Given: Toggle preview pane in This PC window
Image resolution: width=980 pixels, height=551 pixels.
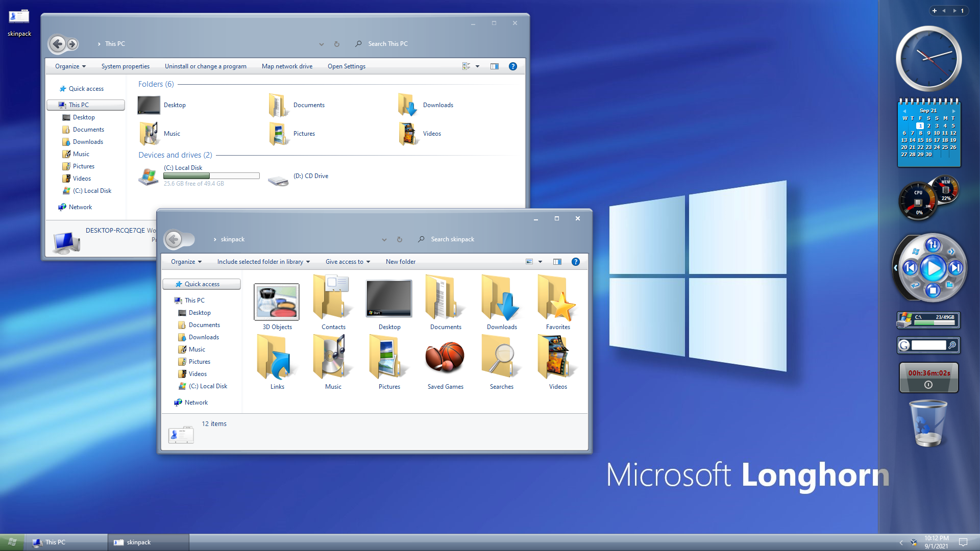Looking at the screenshot, I should click(x=494, y=66).
